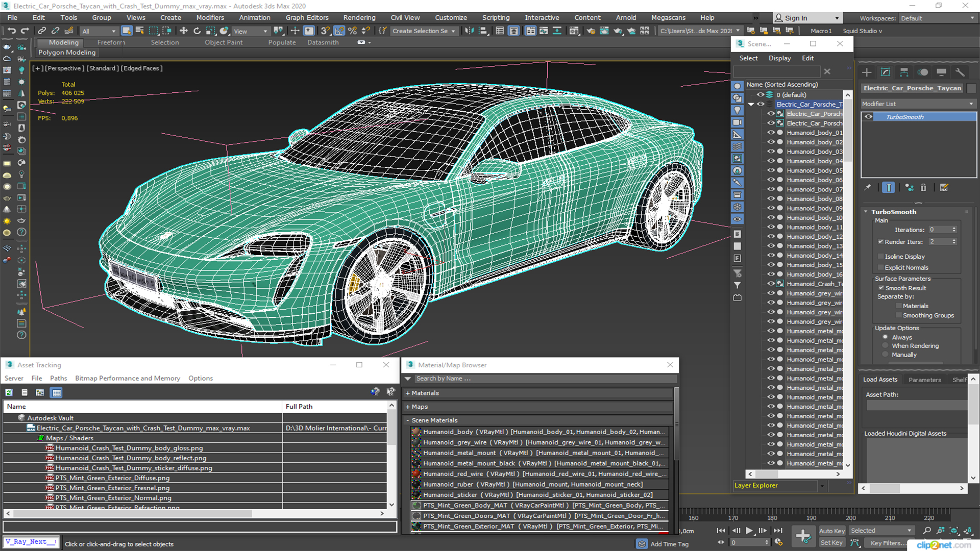The width and height of the screenshot is (980, 551).
Task: Open the Create command panel tab
Action: point(867,72)
